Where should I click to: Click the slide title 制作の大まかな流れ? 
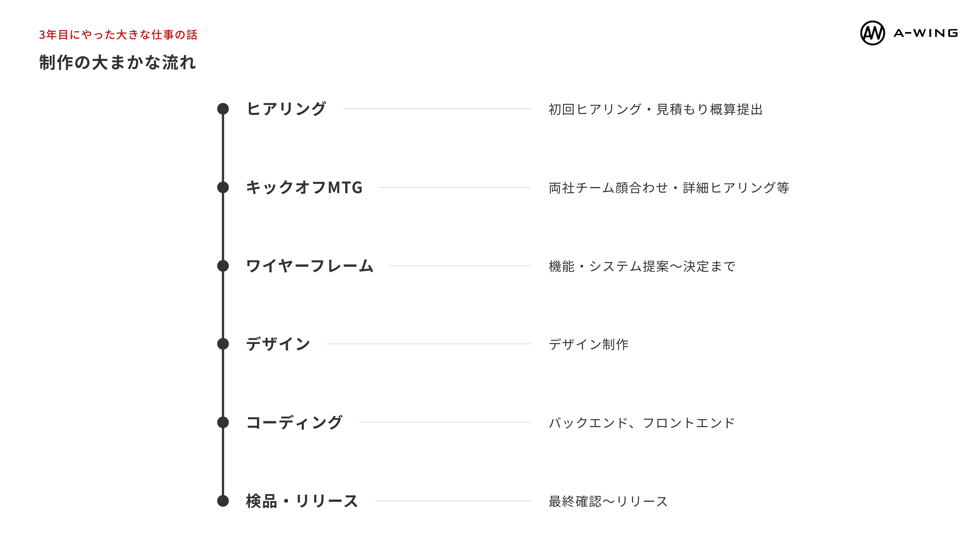[x=117, y=62]
